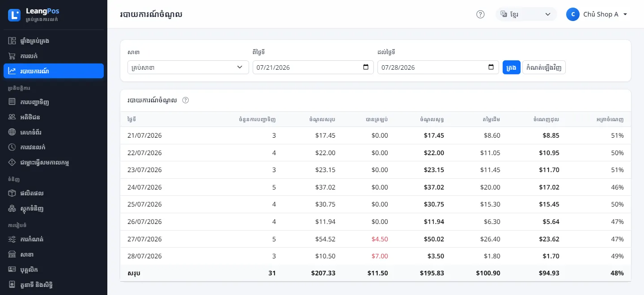Click the date cell 21/07/2026
Image resolution: width=644 pixels, height=295 pixels.
click(x=144, y=135)
